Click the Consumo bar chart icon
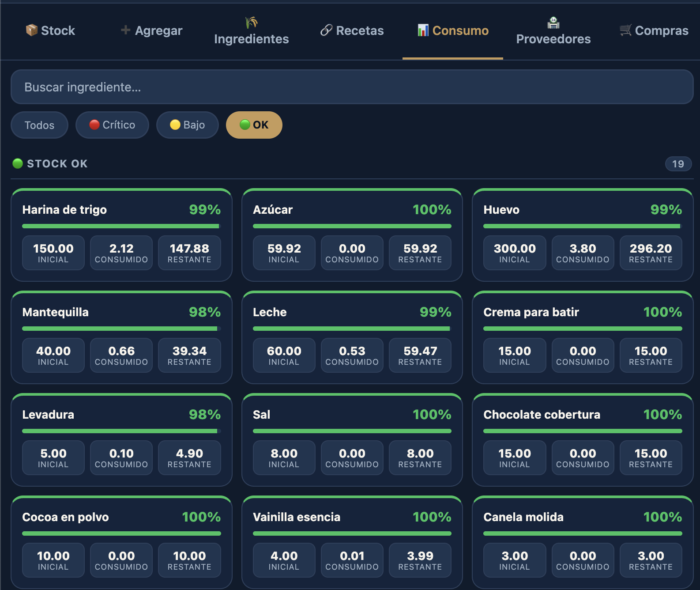This screenshot has width=700, height=590. tap(423, 30)
